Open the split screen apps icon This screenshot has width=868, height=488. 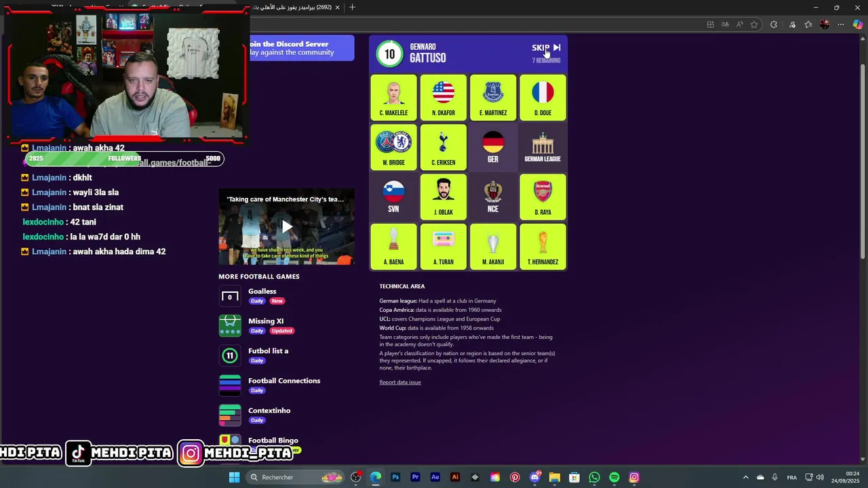point(710,24)
